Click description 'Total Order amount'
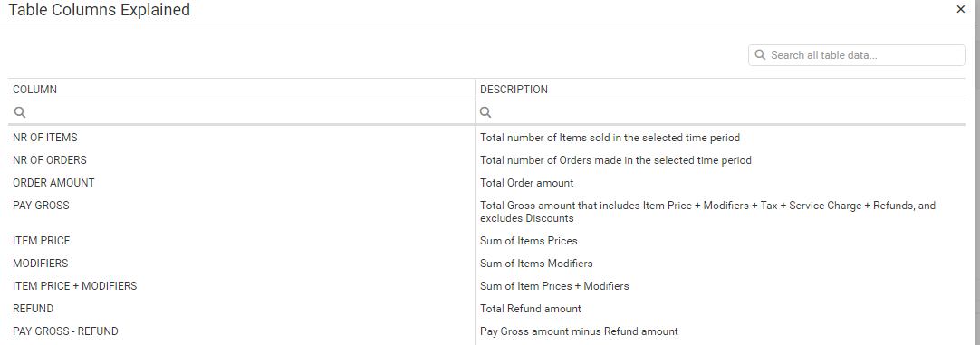 [527, 183]
